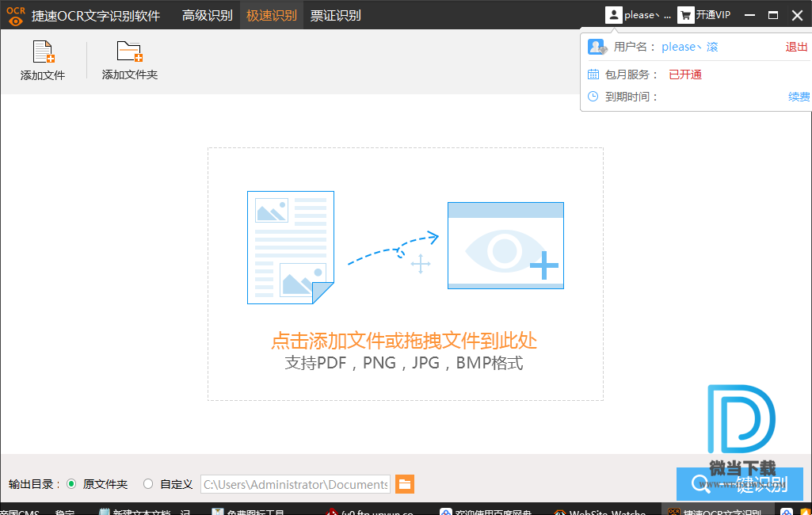Screen dimensions: 812x515
Task: Click the output directory path field
Action: click(295, 484)
